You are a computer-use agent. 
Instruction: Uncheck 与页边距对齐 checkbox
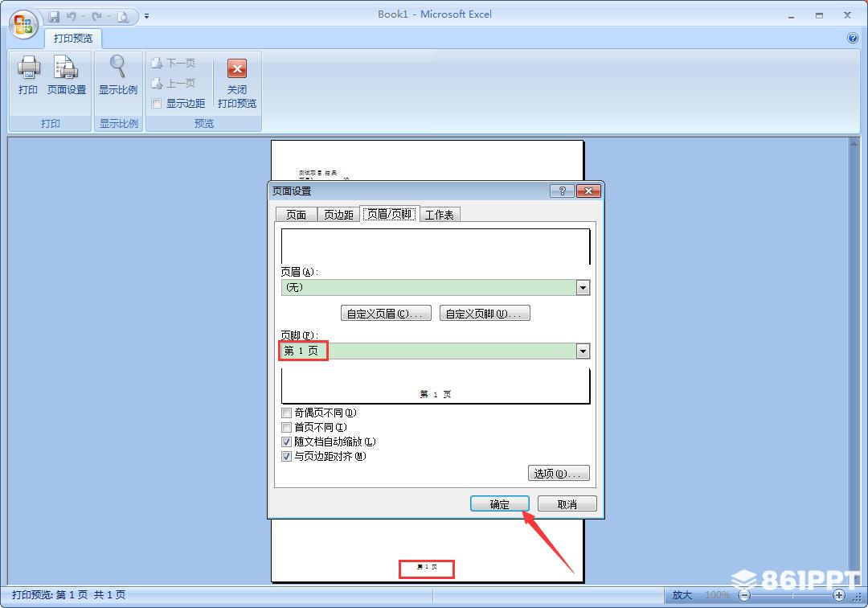(286, 456)
